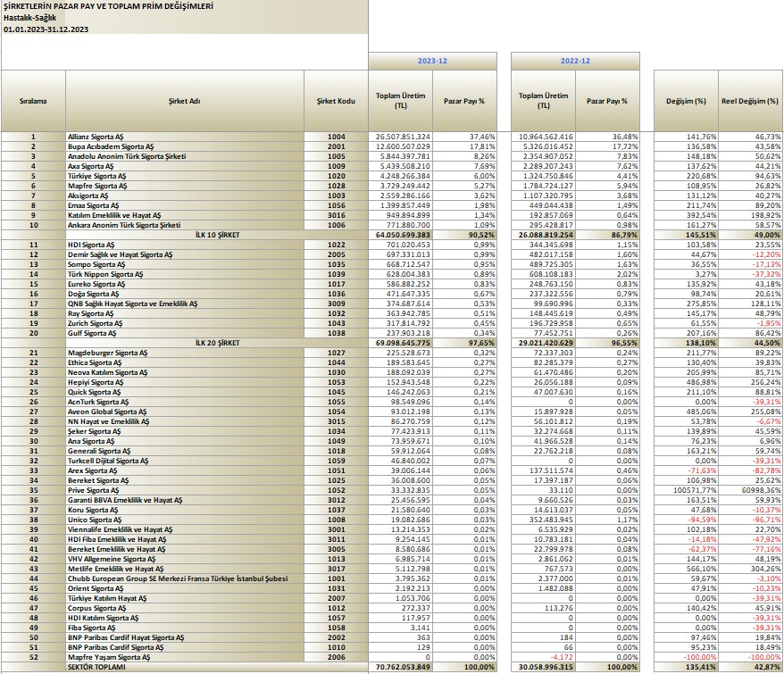Click Demir Sağlık ve Hayat Sigorta AŞ
Viewport: 784px width, 674px height.
[x=185, y=254]
